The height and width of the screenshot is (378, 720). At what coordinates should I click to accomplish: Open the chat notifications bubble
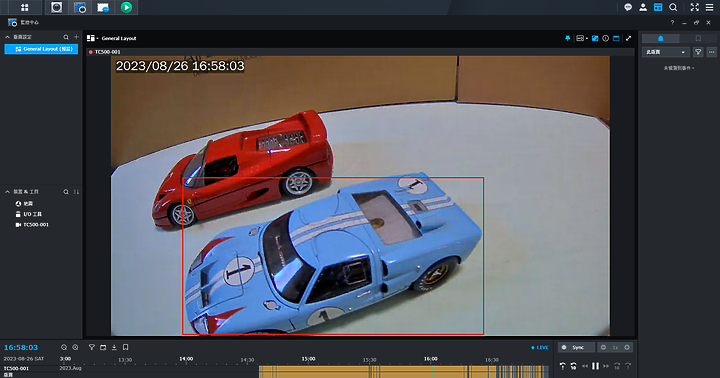(x=628, y=7)
